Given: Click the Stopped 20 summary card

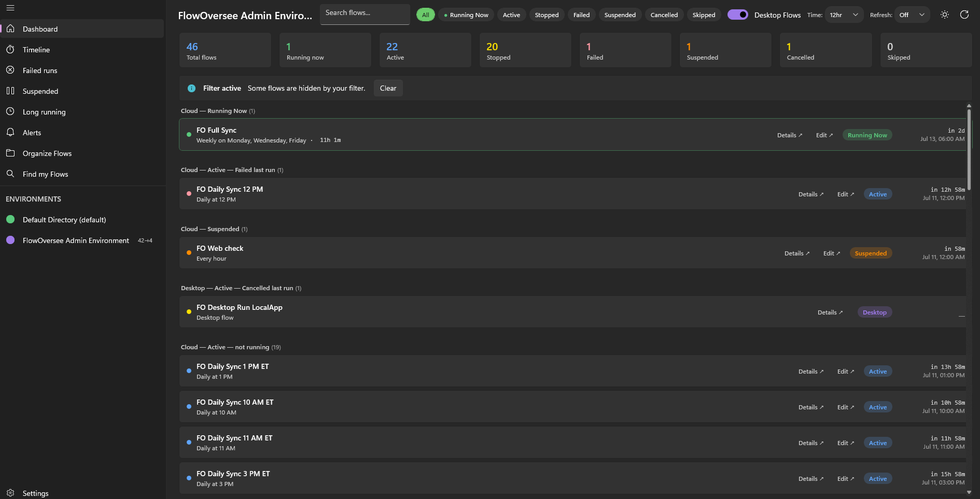Looking at the screenshot, I should point(525,50).
